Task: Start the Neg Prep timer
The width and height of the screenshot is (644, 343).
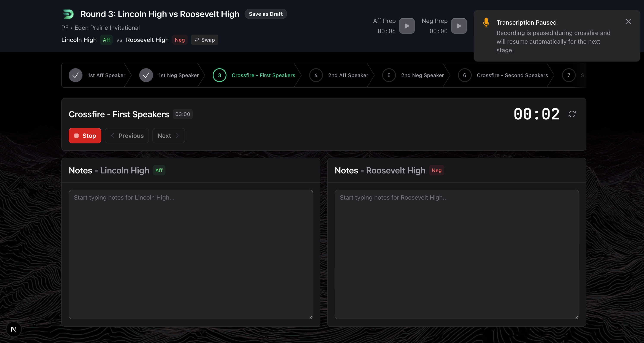Action: [x=459, y=26]
